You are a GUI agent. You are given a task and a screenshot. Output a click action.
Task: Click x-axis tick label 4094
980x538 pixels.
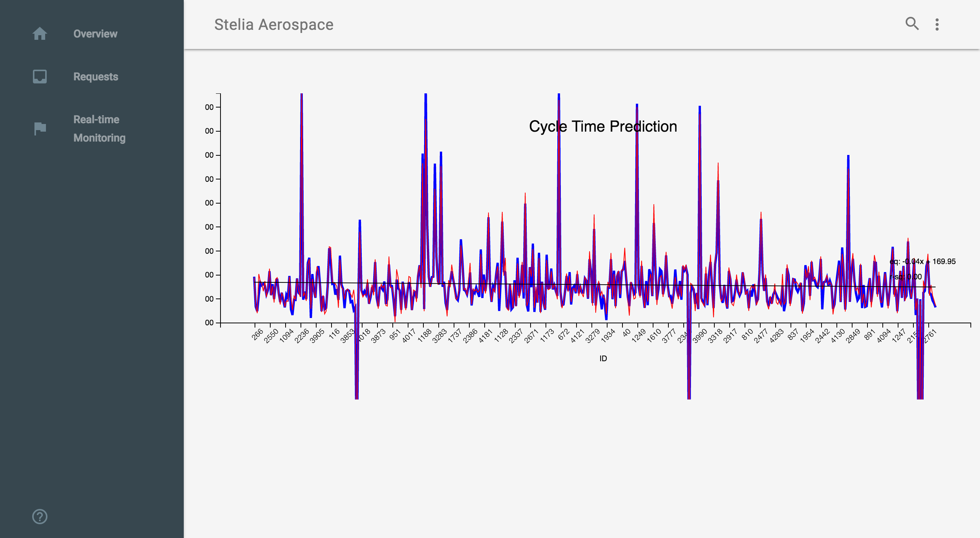(884, 336)
